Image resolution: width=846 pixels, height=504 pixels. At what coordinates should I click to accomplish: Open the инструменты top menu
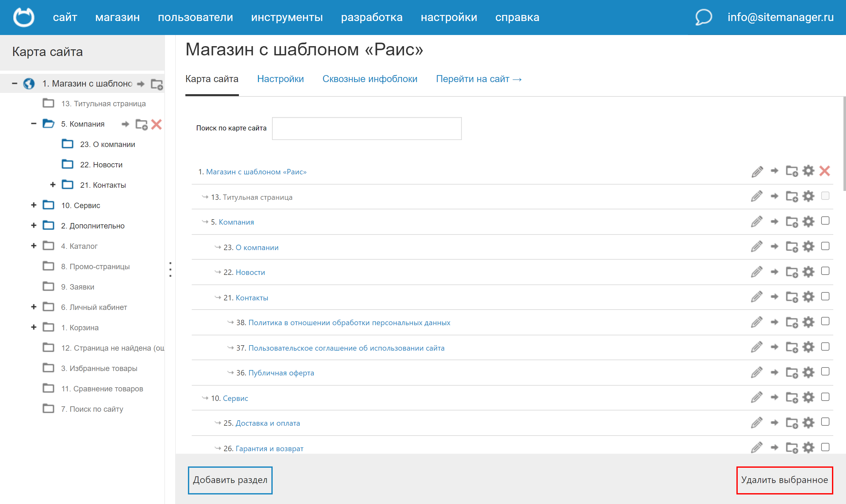coord(287,17)
